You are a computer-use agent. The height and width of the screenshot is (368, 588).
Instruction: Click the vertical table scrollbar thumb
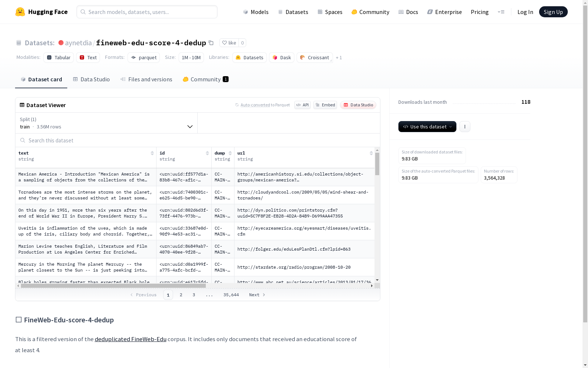(x=377, y=164)
